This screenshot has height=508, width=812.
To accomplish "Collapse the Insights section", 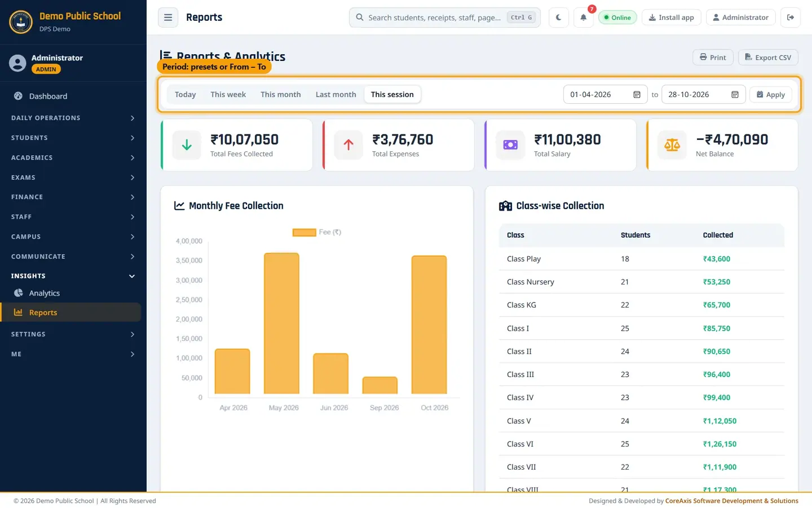I will (73, 276).
